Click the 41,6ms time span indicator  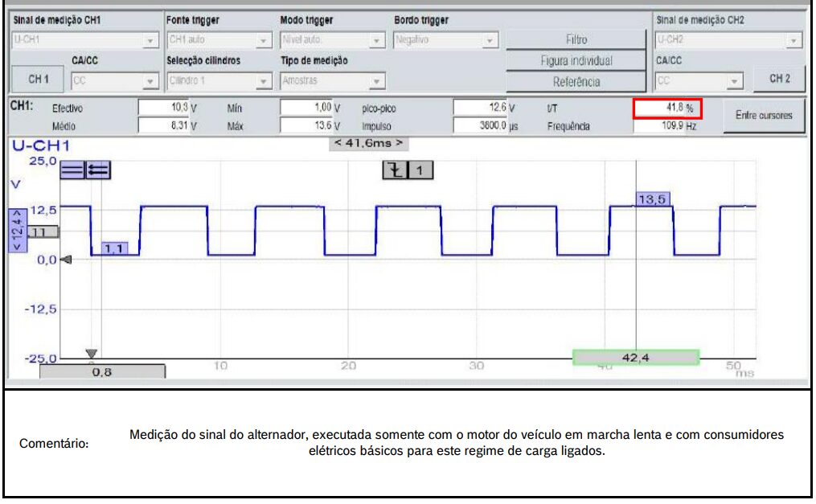click(x=367, y=143)
